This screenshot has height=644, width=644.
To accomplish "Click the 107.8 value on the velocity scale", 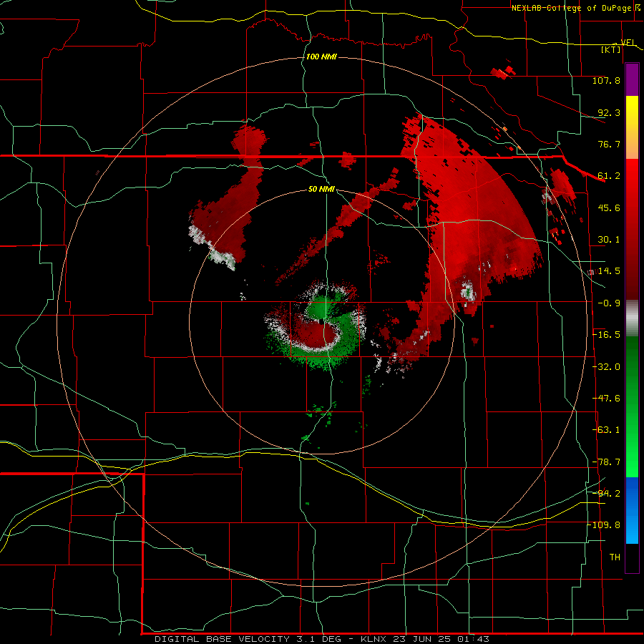I will (x=606, y=80).
